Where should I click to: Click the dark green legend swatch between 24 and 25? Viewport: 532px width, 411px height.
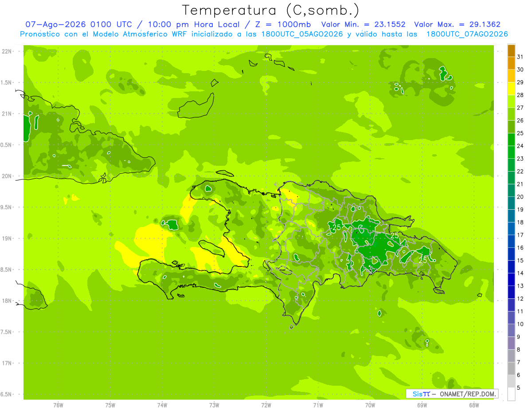511,140
